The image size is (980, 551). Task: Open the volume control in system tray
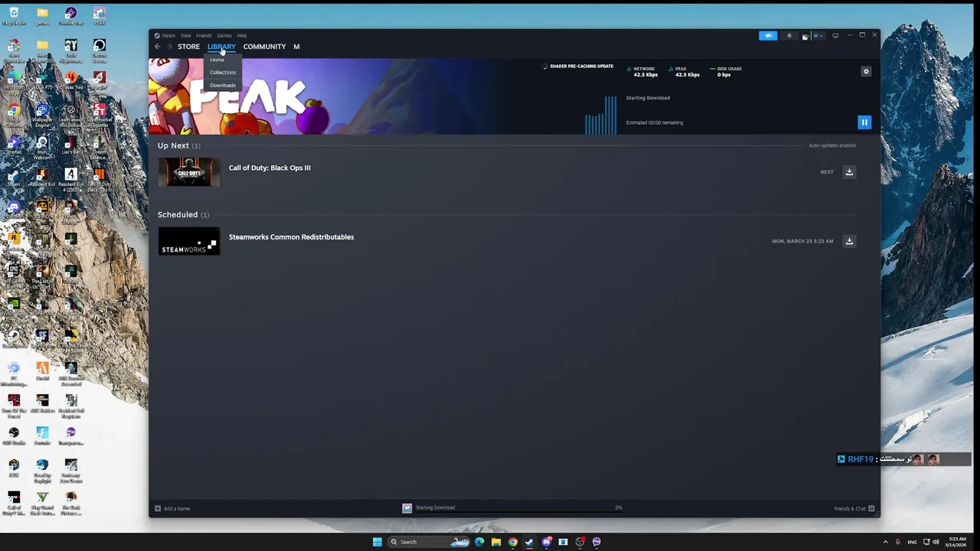coord(936,542)
